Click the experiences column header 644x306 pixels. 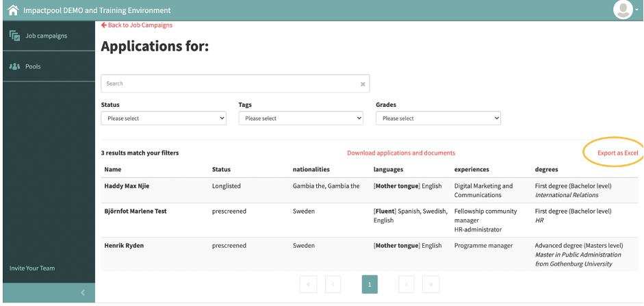coord(472,169)
